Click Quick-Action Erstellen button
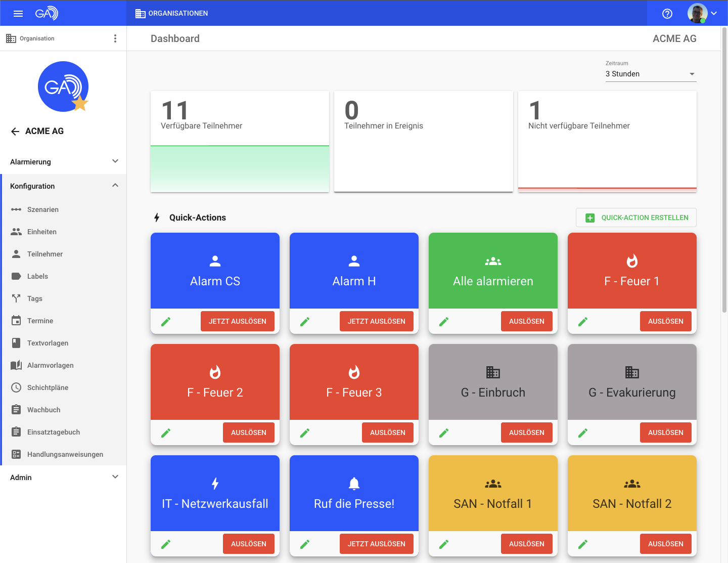The height and width of the screenshot is (563, 728). pyautogui.click(x=636, y=218)
